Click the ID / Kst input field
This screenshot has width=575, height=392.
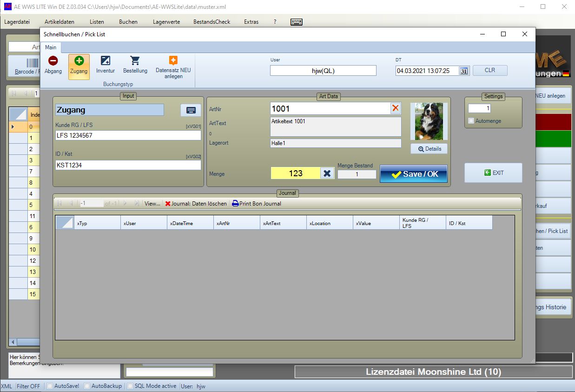pyautogui.click(x=128, y=165)
